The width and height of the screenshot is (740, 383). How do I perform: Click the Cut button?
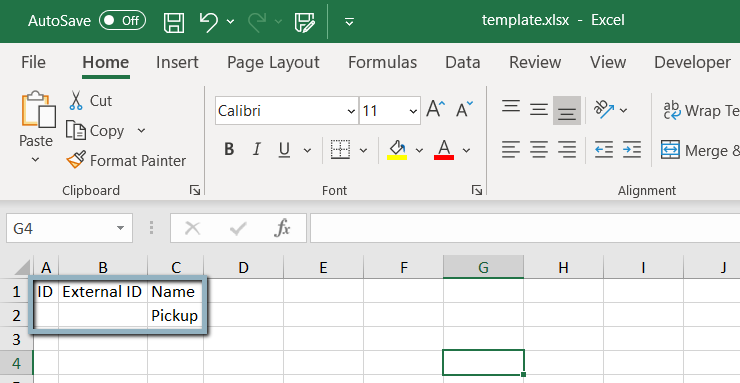pyautogui.click(x=91, y=101)
